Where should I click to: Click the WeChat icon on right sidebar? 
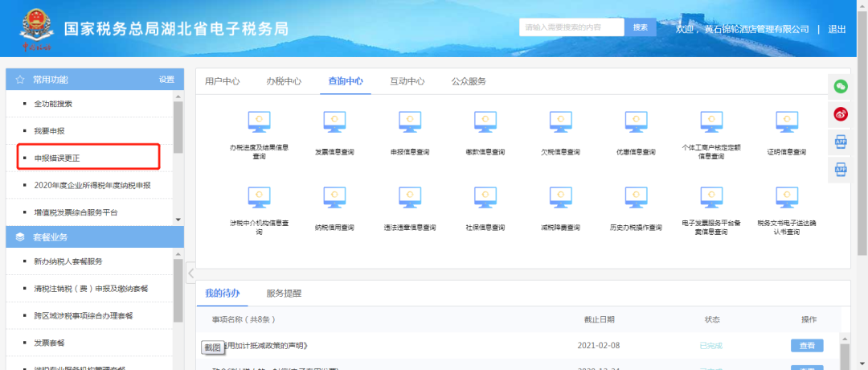click(840, 86)
